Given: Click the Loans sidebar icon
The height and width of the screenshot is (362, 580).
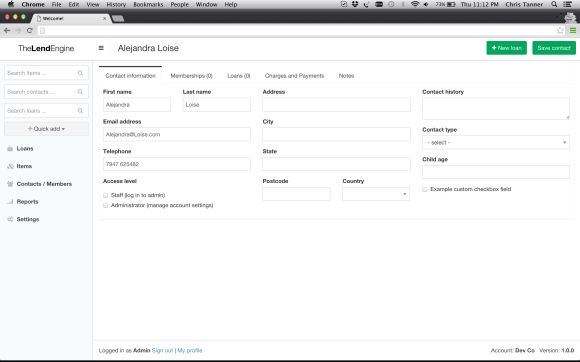Looking at the screenshot, I should click(x=10, y=148).
